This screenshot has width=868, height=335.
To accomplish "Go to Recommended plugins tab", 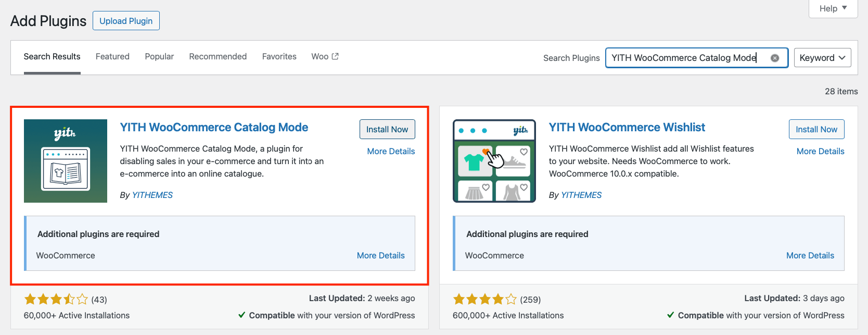I will (218, 56).
